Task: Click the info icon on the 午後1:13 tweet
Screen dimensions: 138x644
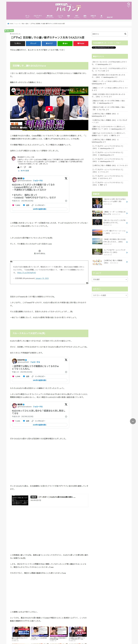Action: (x=66, y=372)
